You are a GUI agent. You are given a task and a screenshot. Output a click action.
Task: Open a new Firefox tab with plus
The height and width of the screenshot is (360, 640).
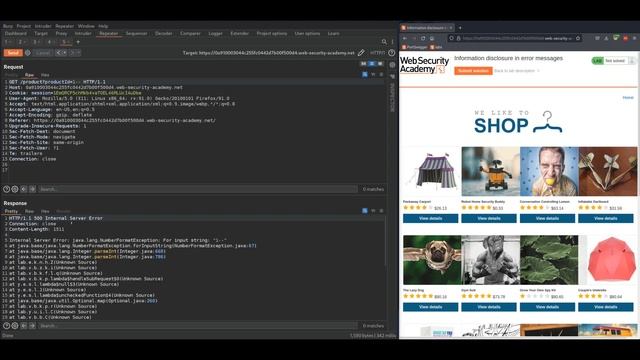tap(460, 28)
